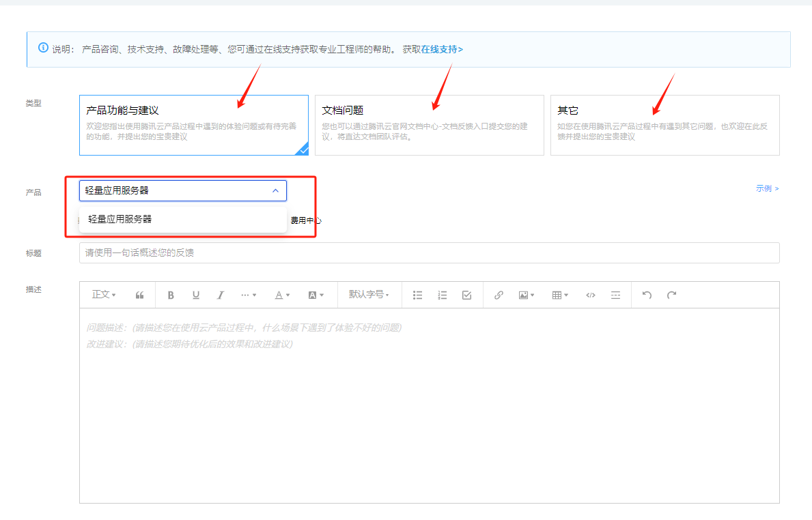
Task: Toggle italic formatting
Action: (220, 295)
